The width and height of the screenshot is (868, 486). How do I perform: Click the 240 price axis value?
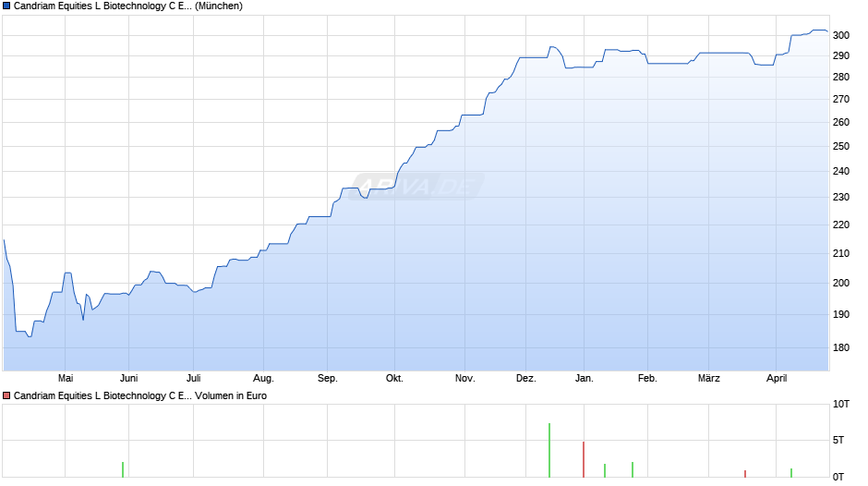(841, 171)
